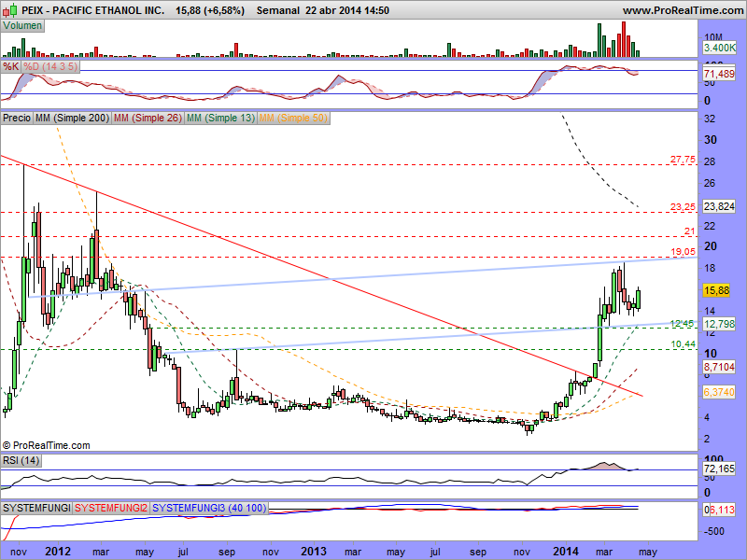Select the SYSTEMFUNGI indicator label
This screenshot has width=747, height=560.
36,508
